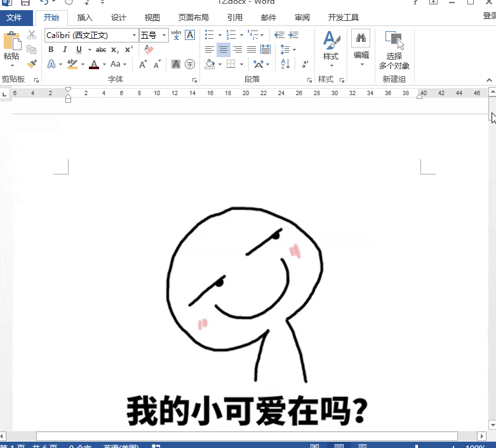Click the 选择多个对象 button

point(394,50)
